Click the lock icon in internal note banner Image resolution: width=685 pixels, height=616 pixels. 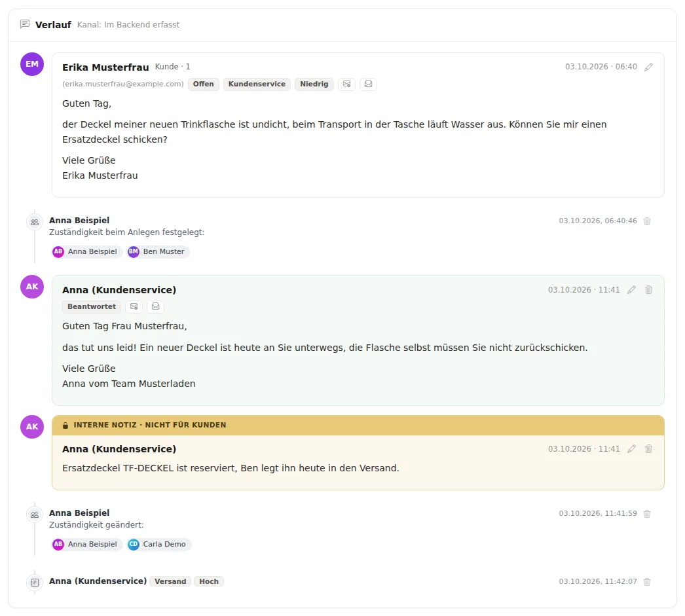(x=65, y=426)
